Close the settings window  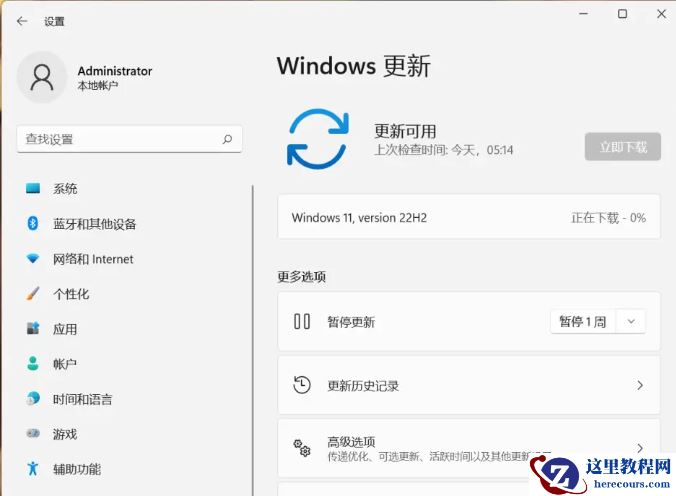[661, 14]
